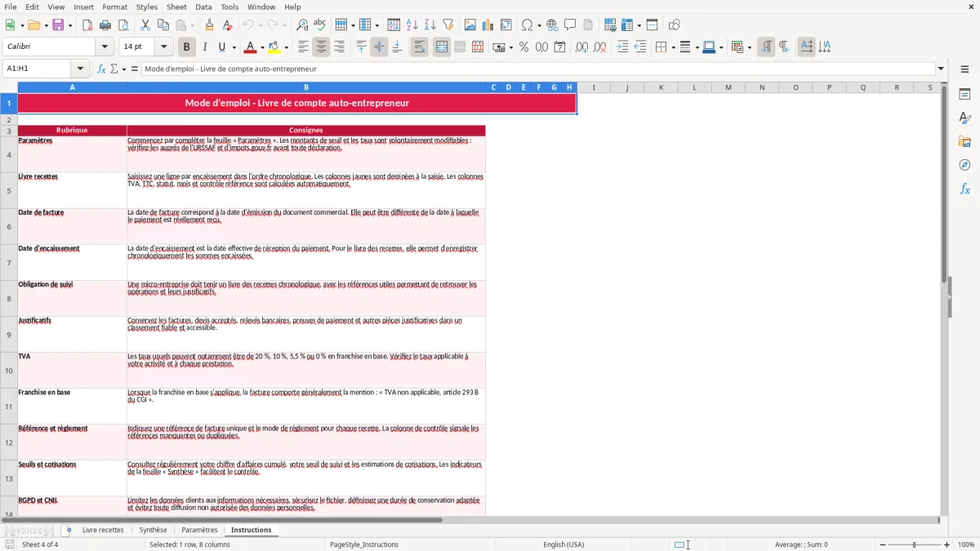Screen dimensions: 980x551
Task: Run the spelling check
Action: (x=320, y=25)
